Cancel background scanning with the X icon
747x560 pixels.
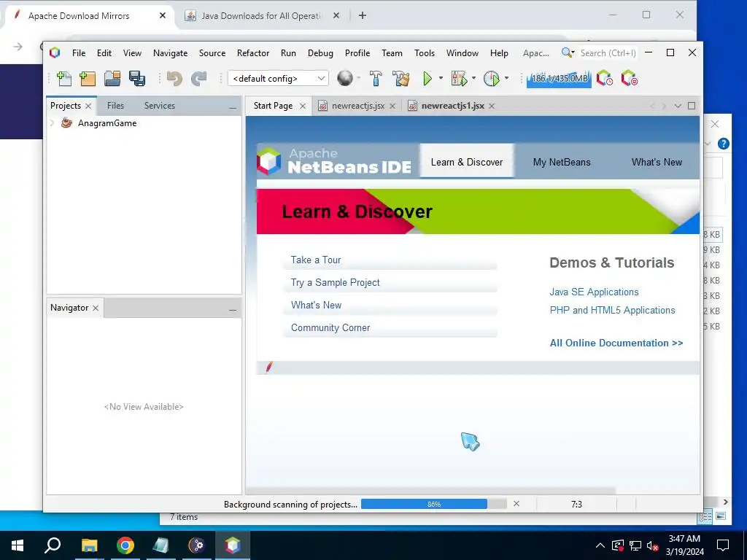pos(516,504)
